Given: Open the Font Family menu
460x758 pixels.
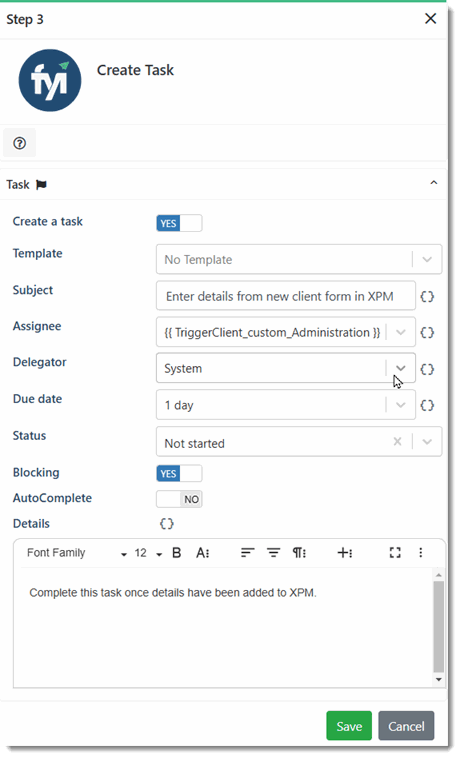Looking at the screenshot, I should click(x=76, y=553).
